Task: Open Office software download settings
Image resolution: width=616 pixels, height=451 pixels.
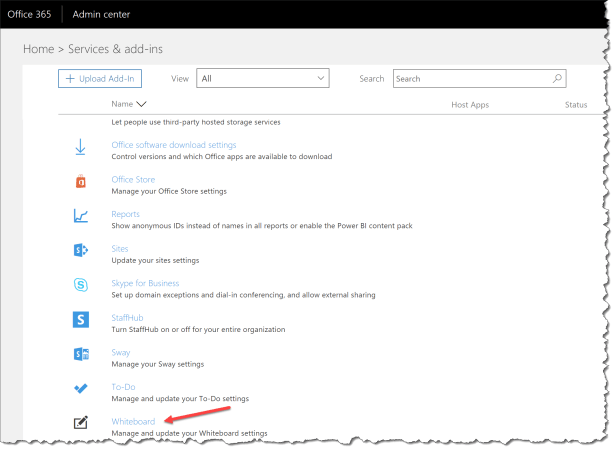Action: pos(174,145)
